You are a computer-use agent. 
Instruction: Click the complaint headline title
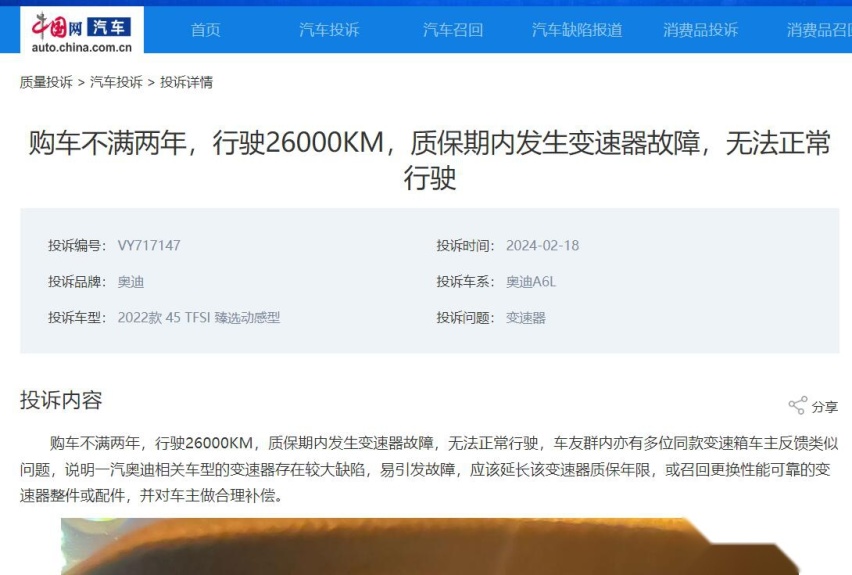pos(429,160)
